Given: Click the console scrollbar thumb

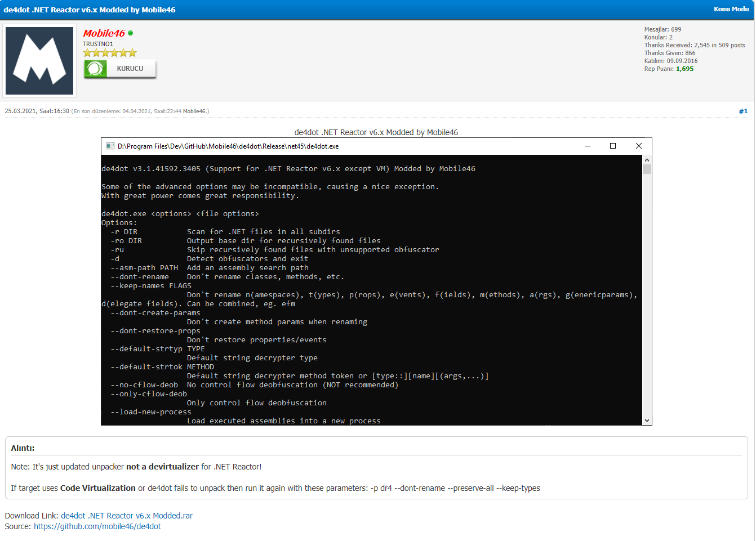Looking at the screenshot, I should pyautogui.click(x=647, y=169).
